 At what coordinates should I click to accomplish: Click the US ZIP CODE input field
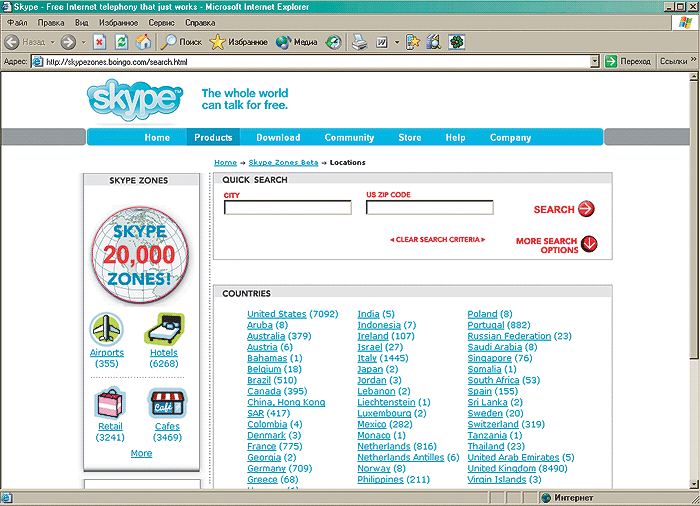pyautogui.click(x=429, y=208)
